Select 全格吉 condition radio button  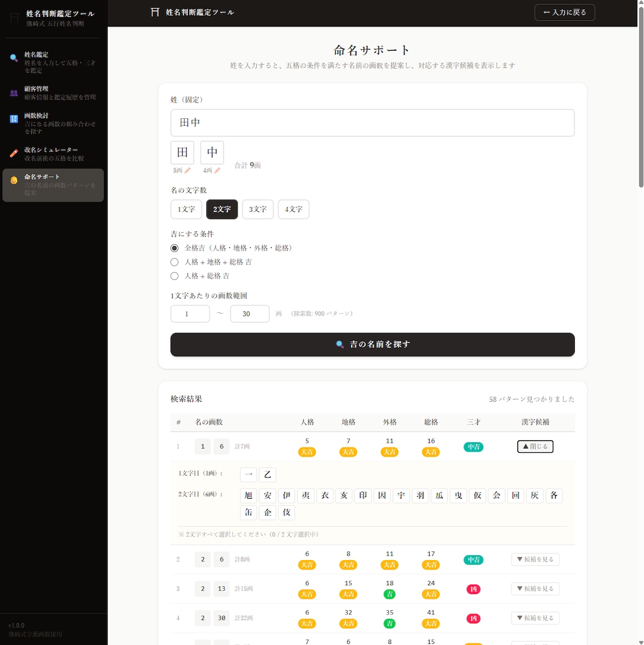[175, 248]
